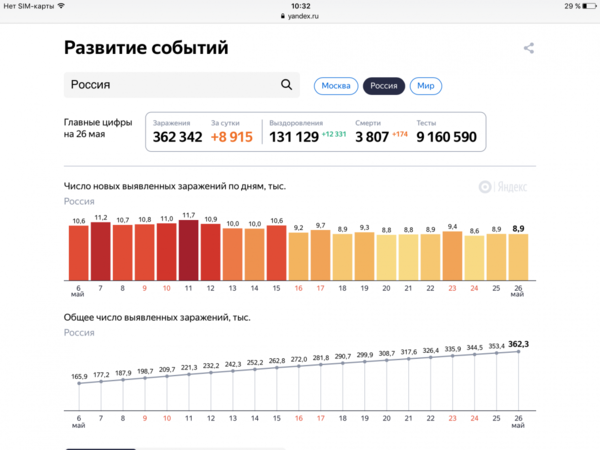Tap the 10:32 clock in status bar

(x=300, y=6)
